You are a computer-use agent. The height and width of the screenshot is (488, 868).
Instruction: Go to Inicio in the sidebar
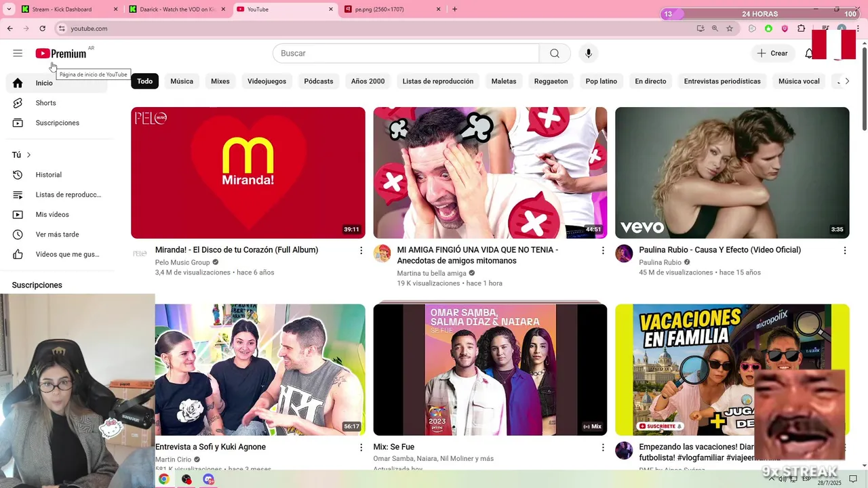pos(57,83)
